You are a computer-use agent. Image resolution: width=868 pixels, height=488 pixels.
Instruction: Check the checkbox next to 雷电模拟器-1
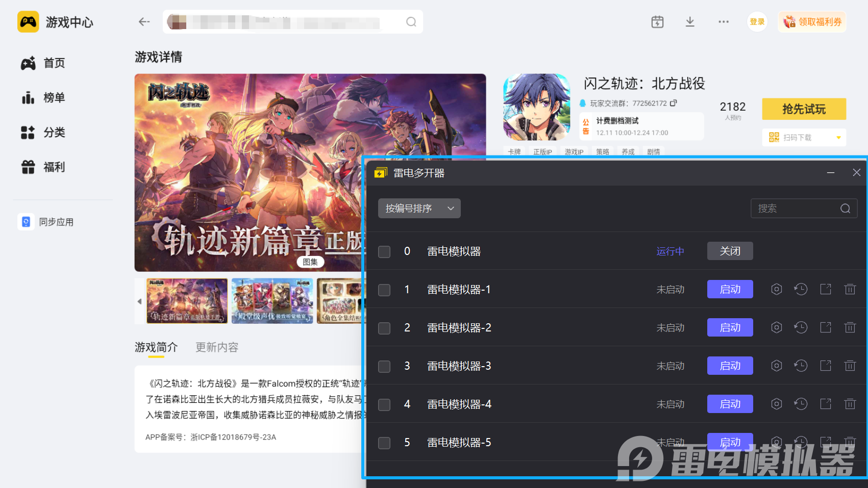[x=384, y=290]
